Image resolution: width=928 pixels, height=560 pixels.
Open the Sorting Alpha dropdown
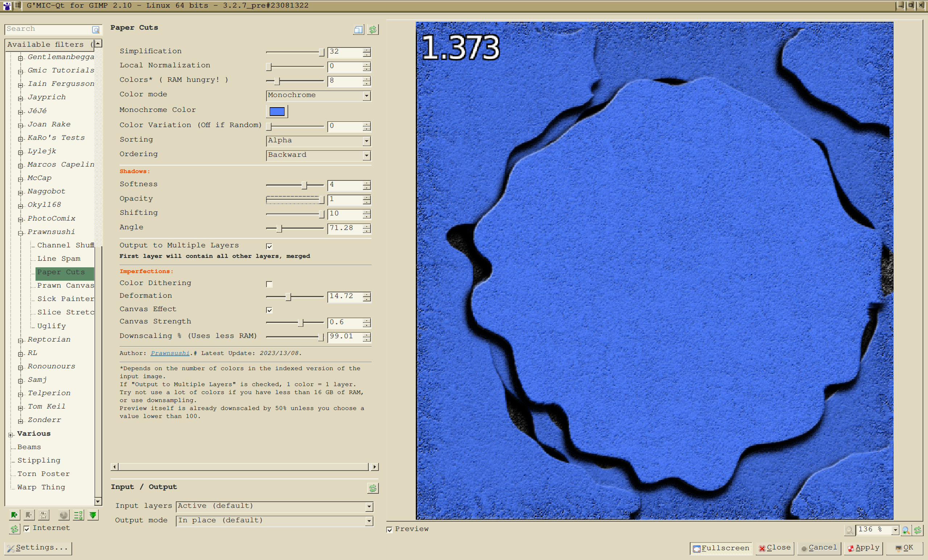(x=318, y=141)
